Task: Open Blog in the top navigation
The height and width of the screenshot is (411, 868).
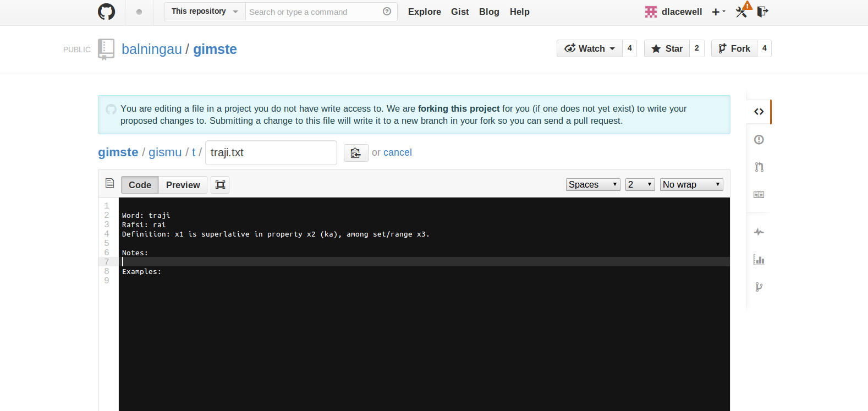Action: tap(489, 12)
